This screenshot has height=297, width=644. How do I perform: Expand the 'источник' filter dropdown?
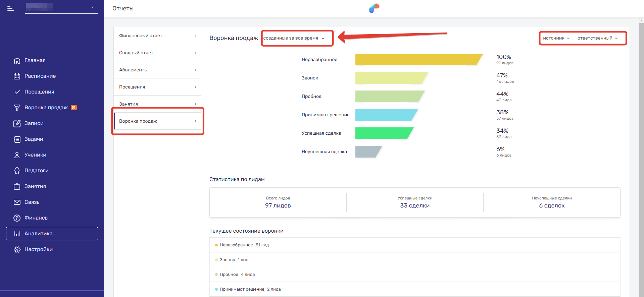click(x=556, y=38)
